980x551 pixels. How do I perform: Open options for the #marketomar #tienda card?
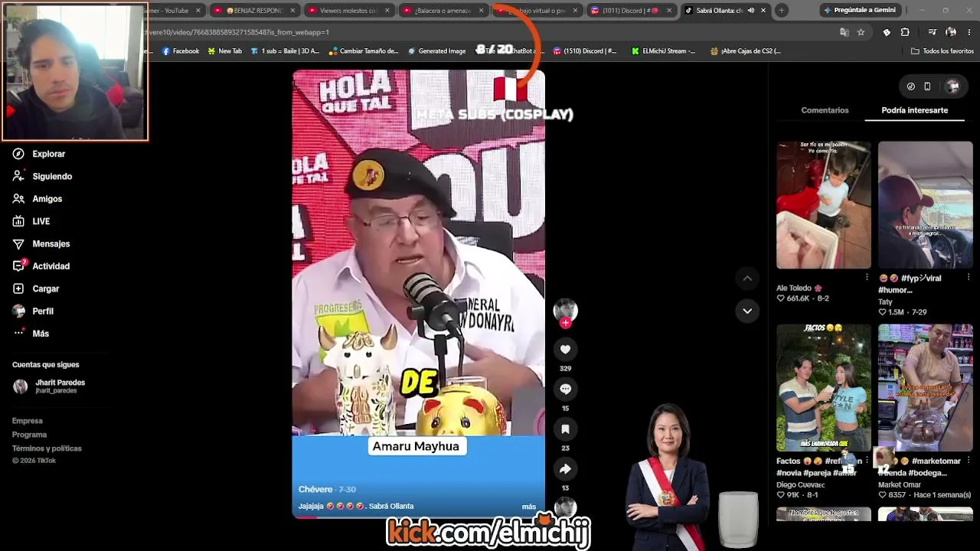point(969,461)
